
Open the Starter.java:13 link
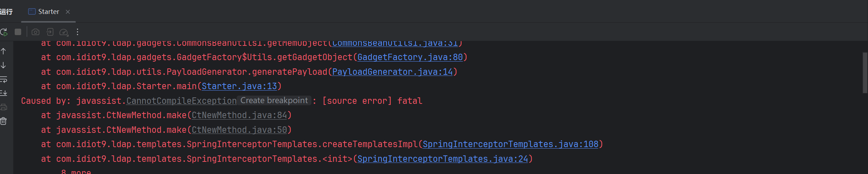pos(239,86)
